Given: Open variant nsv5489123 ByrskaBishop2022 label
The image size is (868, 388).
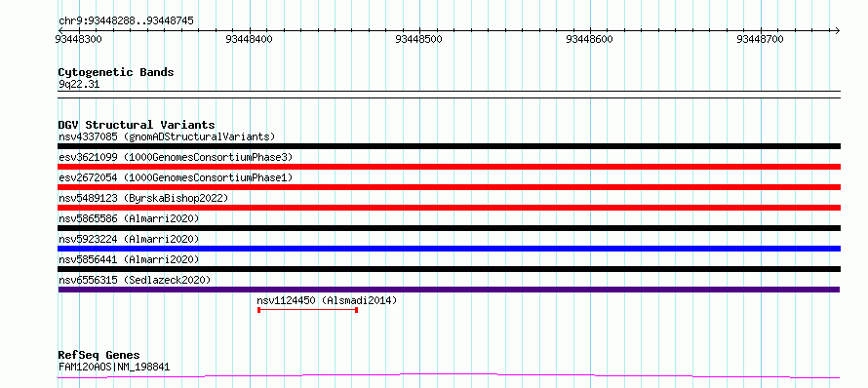Looking at the screenshot, I should [x=143, y=198].
